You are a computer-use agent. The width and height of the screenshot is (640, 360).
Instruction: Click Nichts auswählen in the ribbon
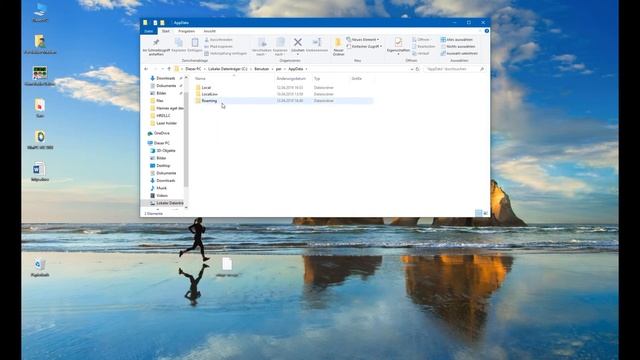tap(458, 47)
